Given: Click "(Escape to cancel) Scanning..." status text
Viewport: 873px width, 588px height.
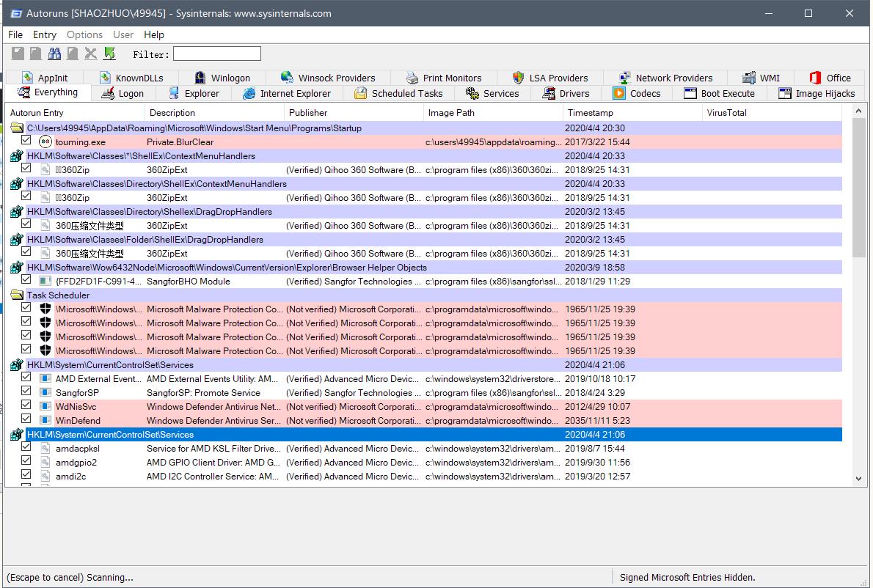Looking at the screenshot, I should [x=70, y=578].
